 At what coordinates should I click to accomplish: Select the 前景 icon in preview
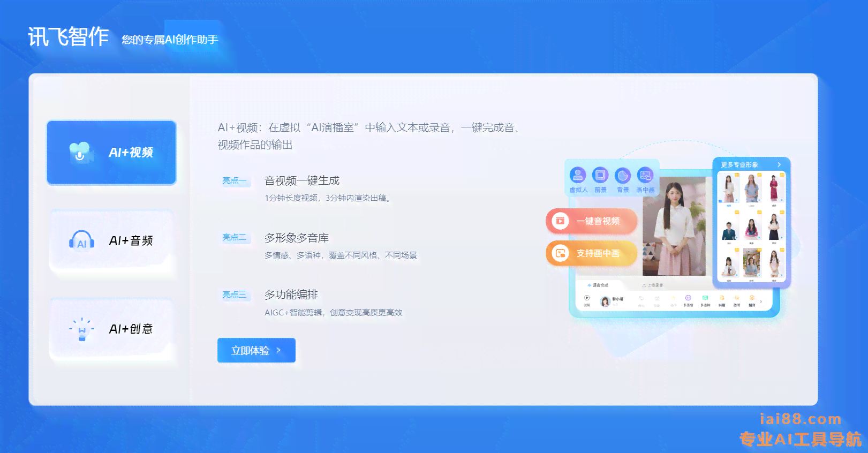(x=600, y=175)
